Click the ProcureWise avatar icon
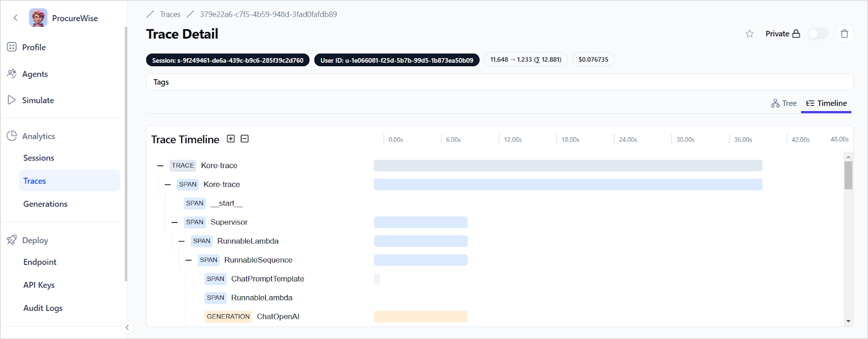This screenshot has height=339, width=868. pyautogui.click(x=38, y=18)
